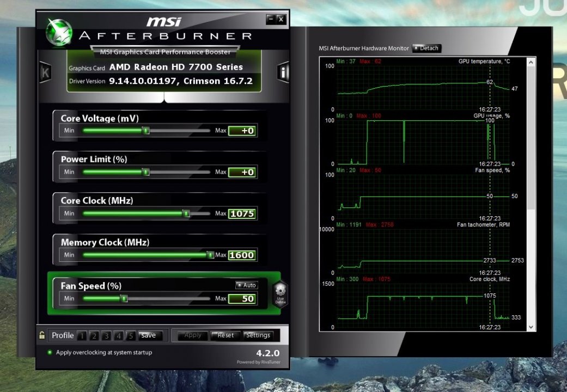Click the MSI Afterburner Hardware Monitor title
Screen dimensions: 567x392
click(364, 48)
